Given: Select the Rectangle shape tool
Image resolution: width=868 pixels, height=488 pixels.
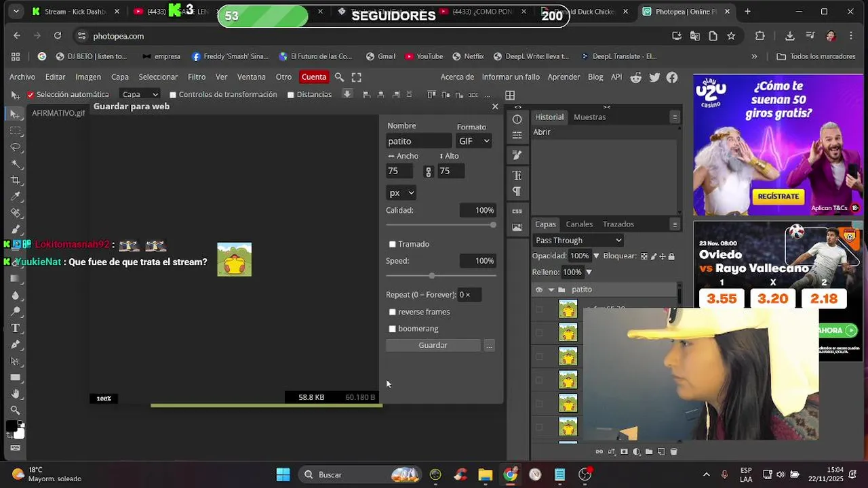Looking at the screenshot, I should coord(16,378).
